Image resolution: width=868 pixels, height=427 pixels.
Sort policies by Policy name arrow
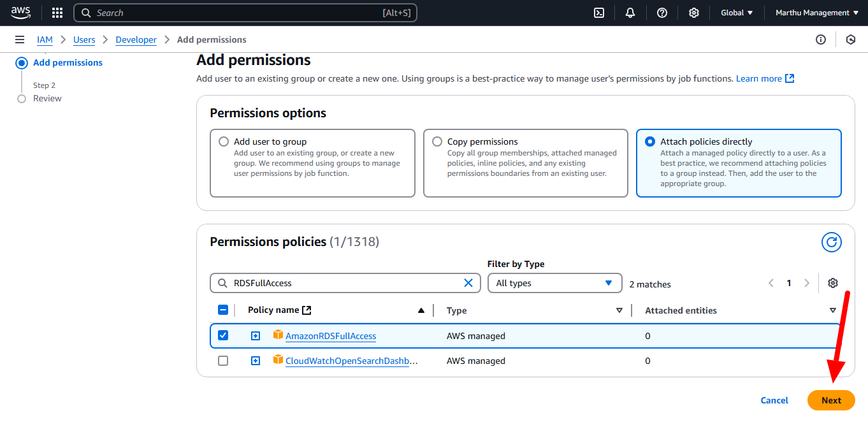tap(421, 310)
